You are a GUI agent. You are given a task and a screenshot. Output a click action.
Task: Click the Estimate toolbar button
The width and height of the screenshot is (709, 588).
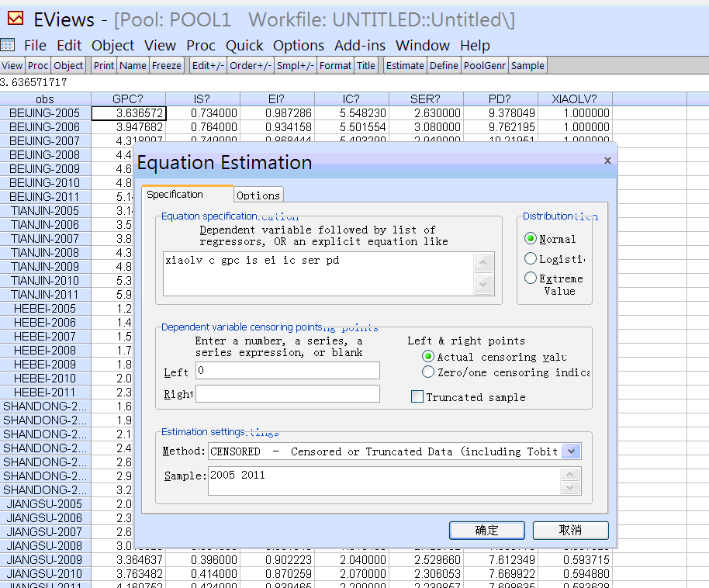[x=405, y=66]
